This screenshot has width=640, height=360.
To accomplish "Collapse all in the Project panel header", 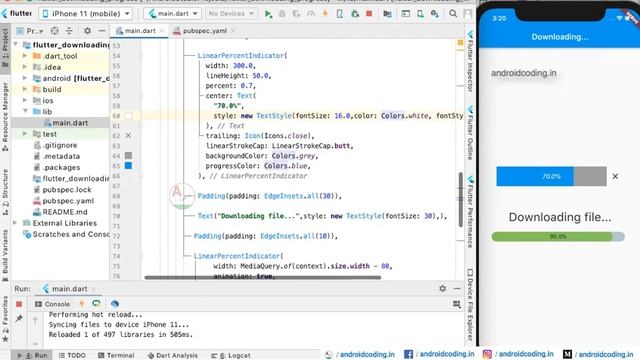I will coord(69,31).
